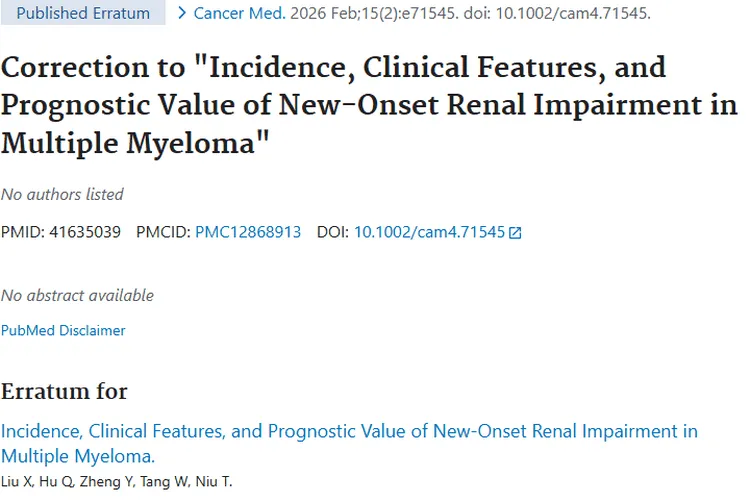The height and width of the screenshot is (500, 750).
Task: Click the "Erratum for" section heading
Action: tap(64, 391)
